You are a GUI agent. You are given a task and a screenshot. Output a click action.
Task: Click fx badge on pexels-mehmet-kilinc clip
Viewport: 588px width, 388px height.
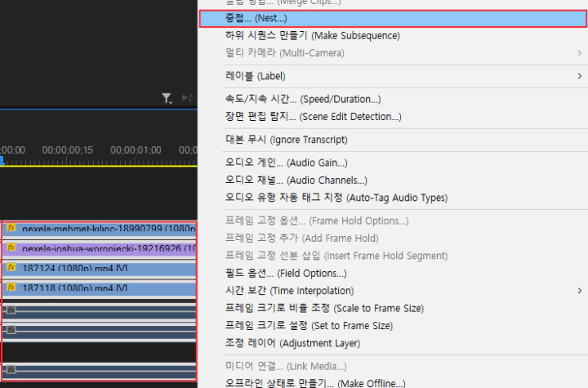click(x=11, y=228)
